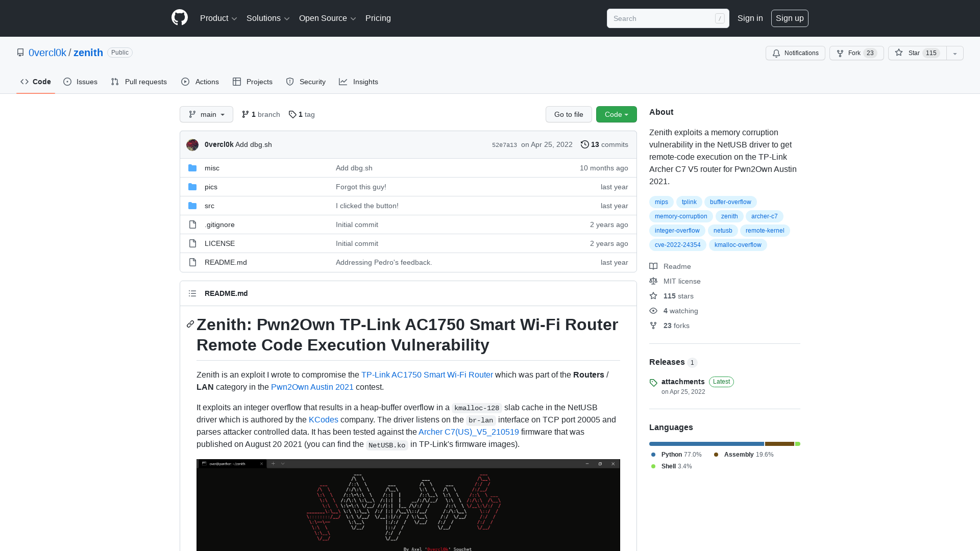980x551 pixels.
Task: Fork this repository with Fork button
Action: click(x=856, y=53)
